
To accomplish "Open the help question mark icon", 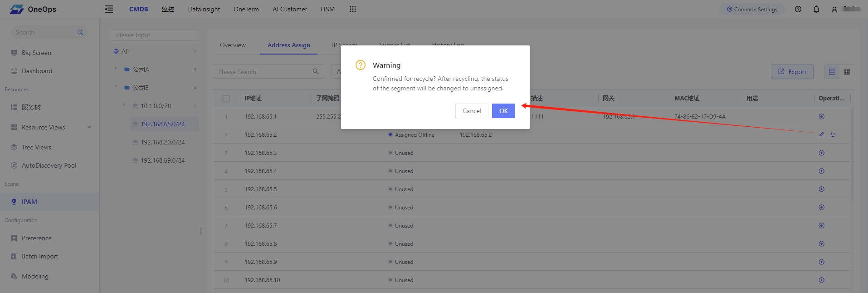I will click(798, 9).
